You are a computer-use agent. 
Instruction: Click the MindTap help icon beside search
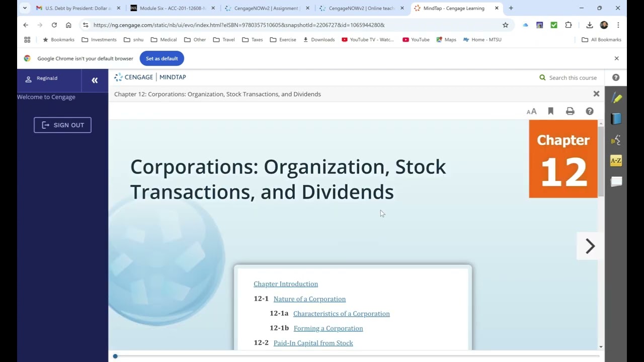[x=616, y=77]
